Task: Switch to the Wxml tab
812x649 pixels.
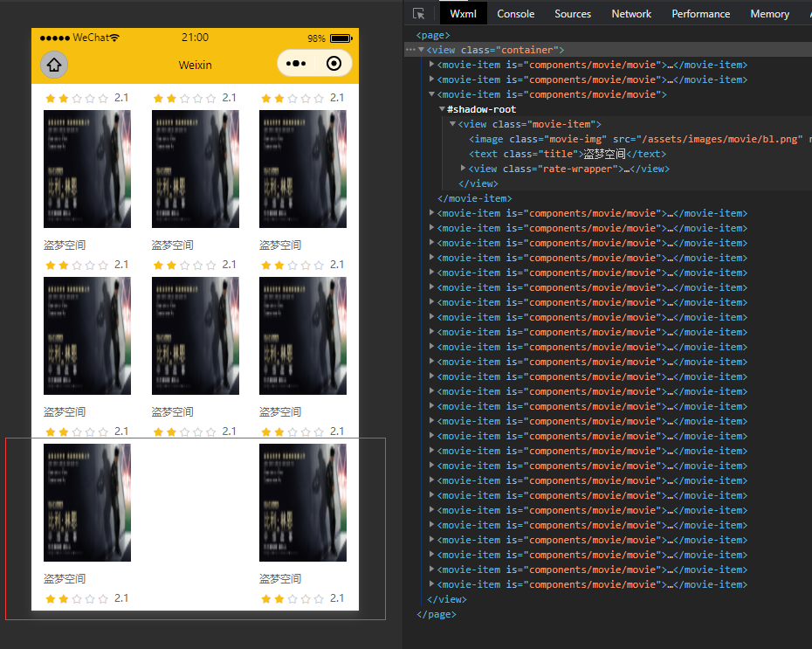Action: click(x=463, y=14)
